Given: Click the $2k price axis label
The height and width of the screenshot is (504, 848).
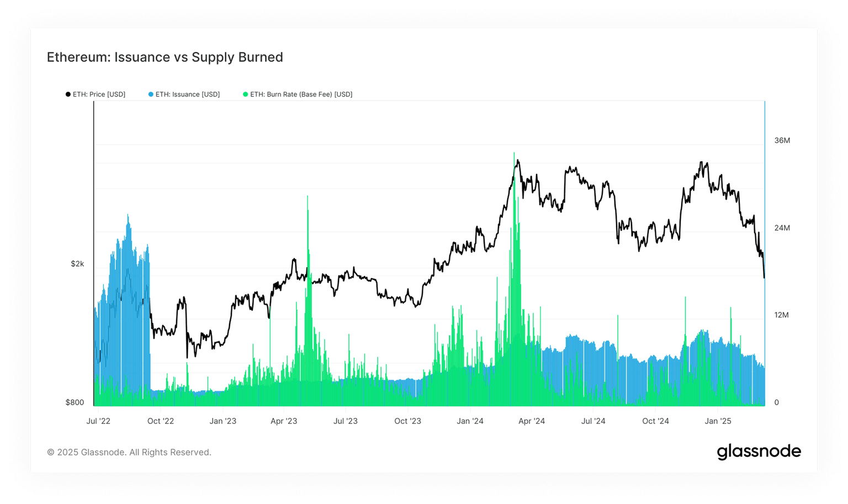Looking at the screenshot, I should point(77,264).
